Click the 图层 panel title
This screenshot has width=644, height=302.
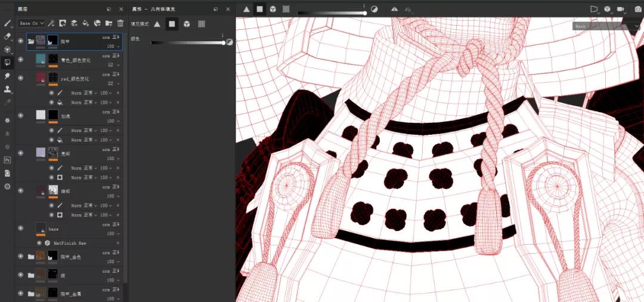click(23, 9)
